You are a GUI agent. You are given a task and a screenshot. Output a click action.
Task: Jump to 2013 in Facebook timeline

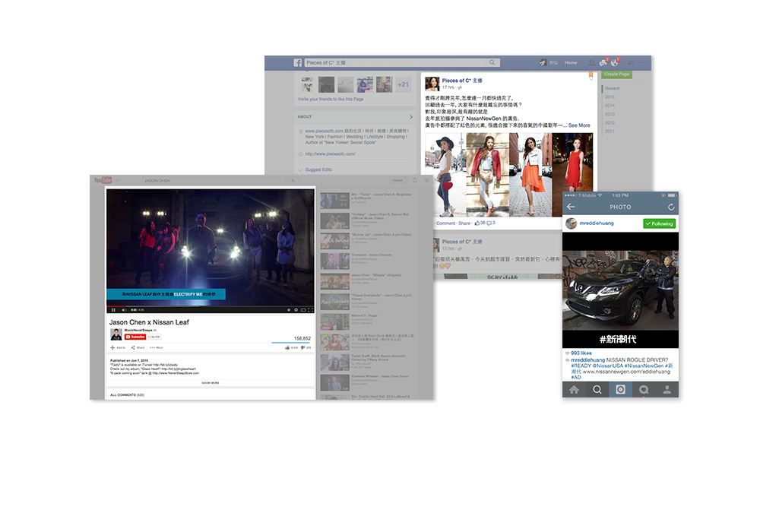click(610, 114)
